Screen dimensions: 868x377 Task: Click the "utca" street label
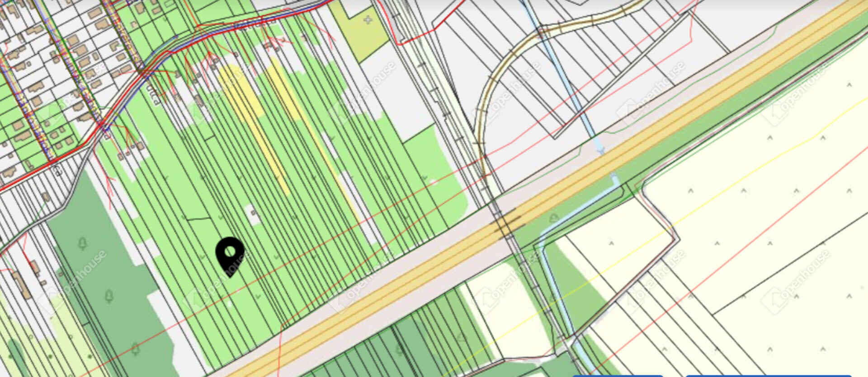[154, 94]
